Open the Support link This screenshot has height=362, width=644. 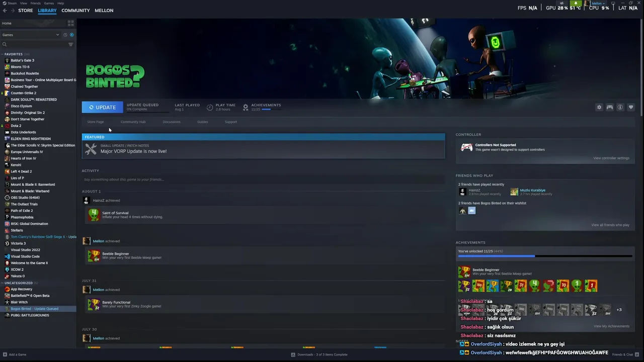tap(230, 122)
